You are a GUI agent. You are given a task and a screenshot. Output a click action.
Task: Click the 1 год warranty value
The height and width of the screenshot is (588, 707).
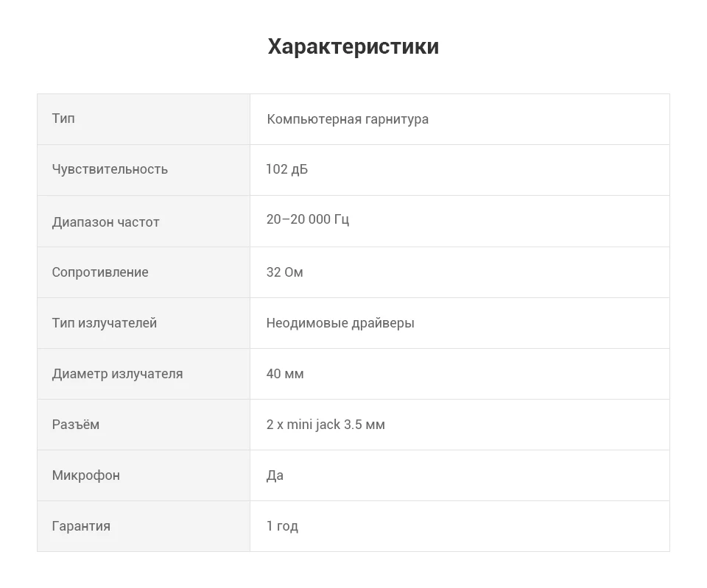(x=282, y=526)
